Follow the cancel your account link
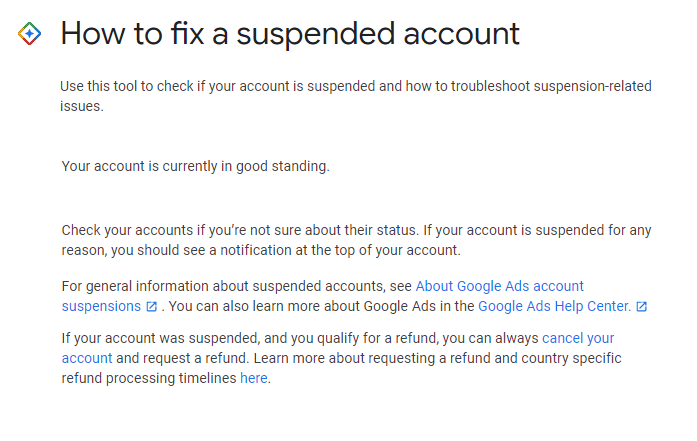This screenshot has height=441, width=697. point(578,339)
